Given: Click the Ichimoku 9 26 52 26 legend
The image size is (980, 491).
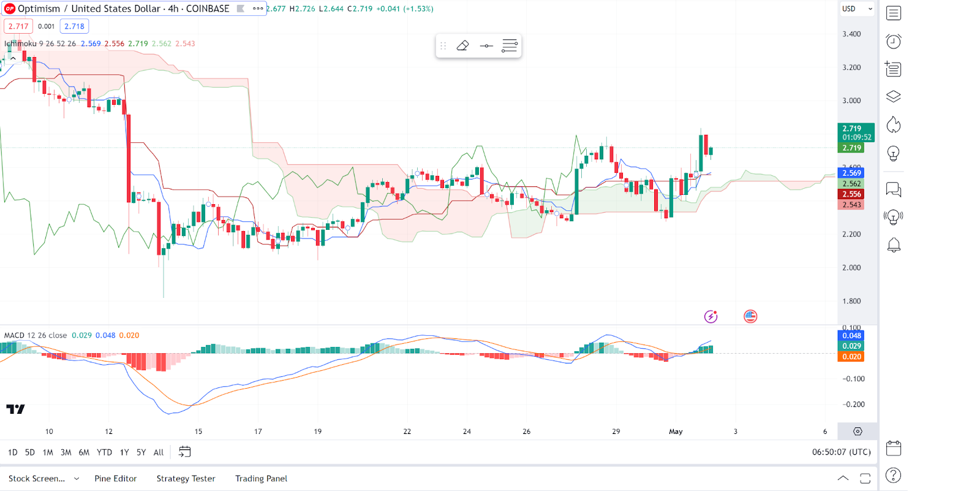Looking at the screenshot, I should pyautogui.click(x=40, y=44).
